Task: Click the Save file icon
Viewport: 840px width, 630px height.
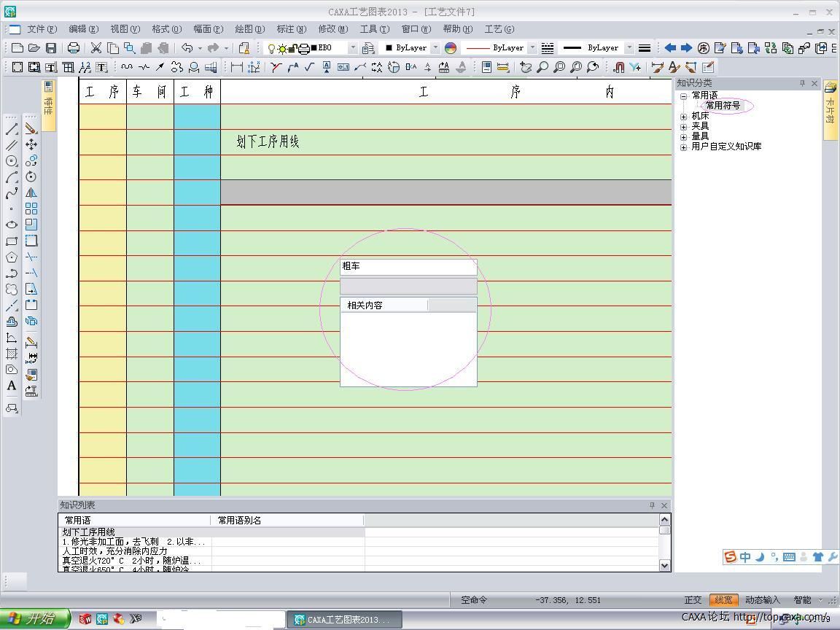Action: (51, 48)
